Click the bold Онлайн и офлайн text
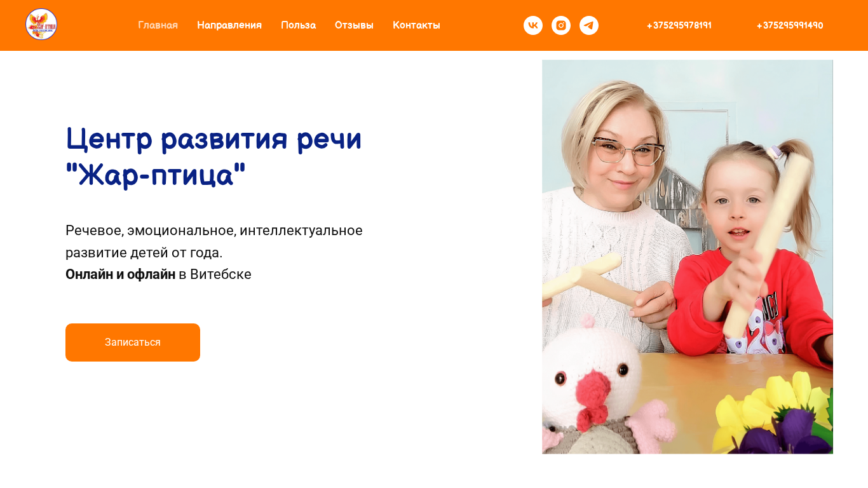Viewport: 868px width, 488px height. pyautogui.click(x=120, y=274)
